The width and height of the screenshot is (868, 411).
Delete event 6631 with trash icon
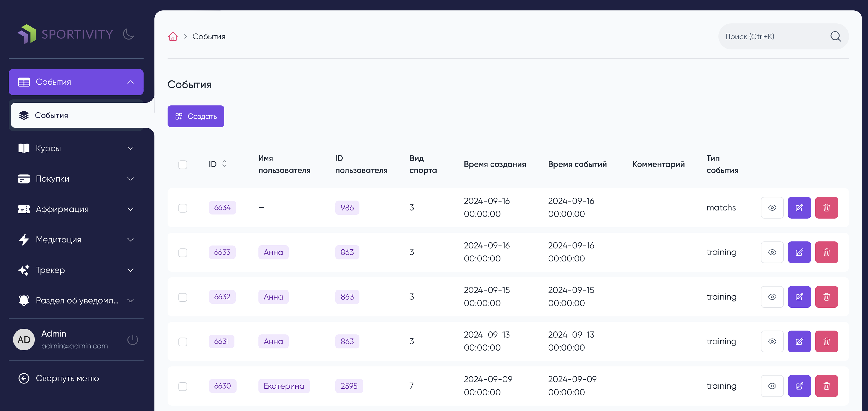click(x=826, y=341)
